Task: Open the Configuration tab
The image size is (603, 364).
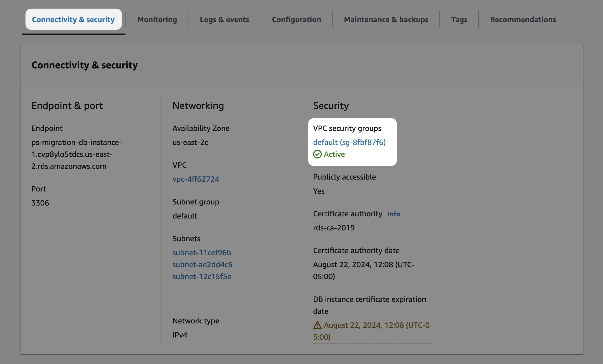Action: 296,19
